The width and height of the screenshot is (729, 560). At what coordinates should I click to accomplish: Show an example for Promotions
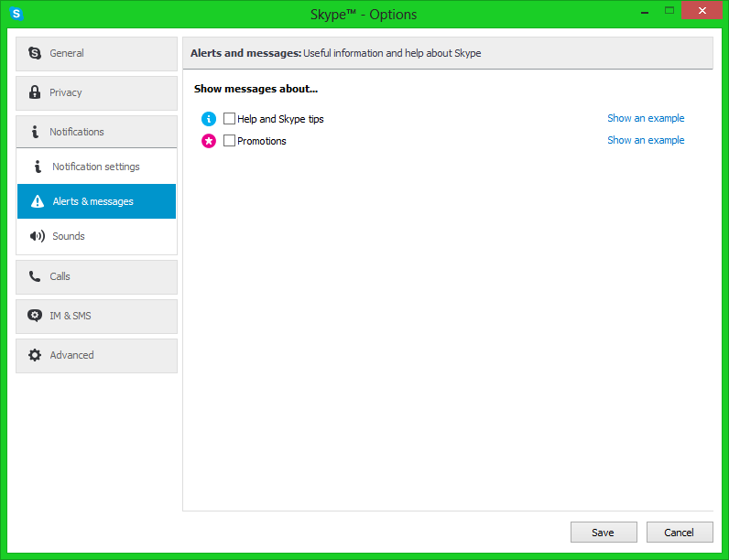coord(646,140)
